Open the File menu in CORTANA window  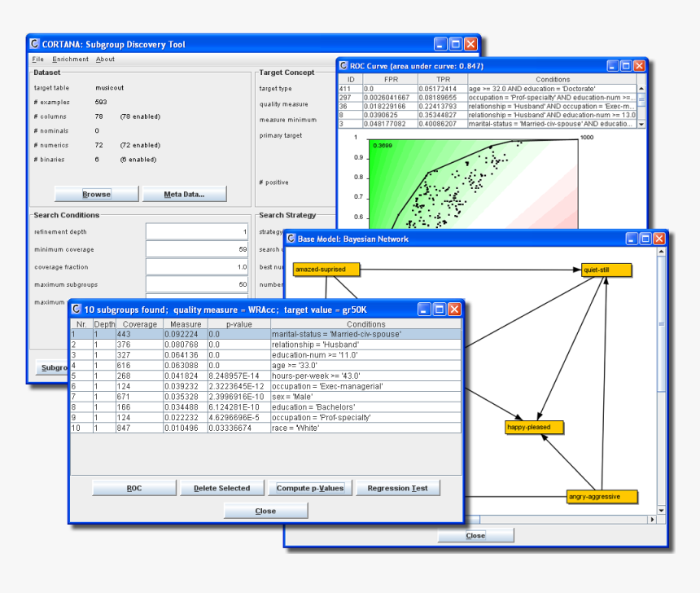[x=37, y=59]
